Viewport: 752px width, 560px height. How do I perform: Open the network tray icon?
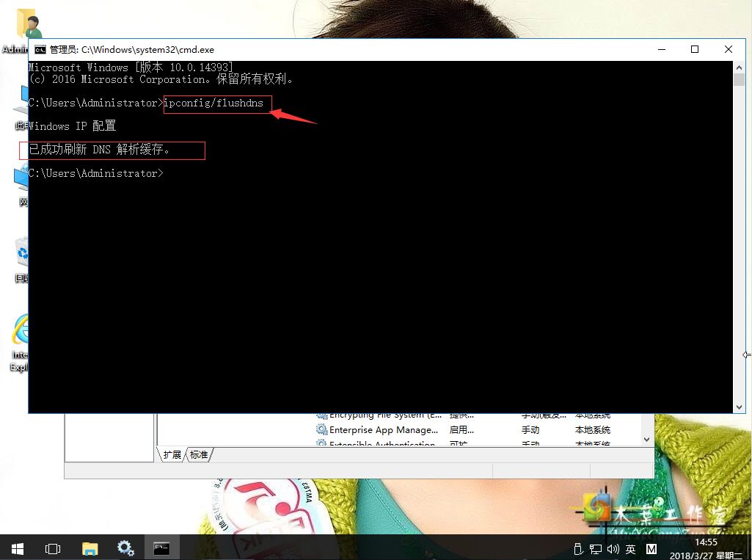[x=596, y=548]
